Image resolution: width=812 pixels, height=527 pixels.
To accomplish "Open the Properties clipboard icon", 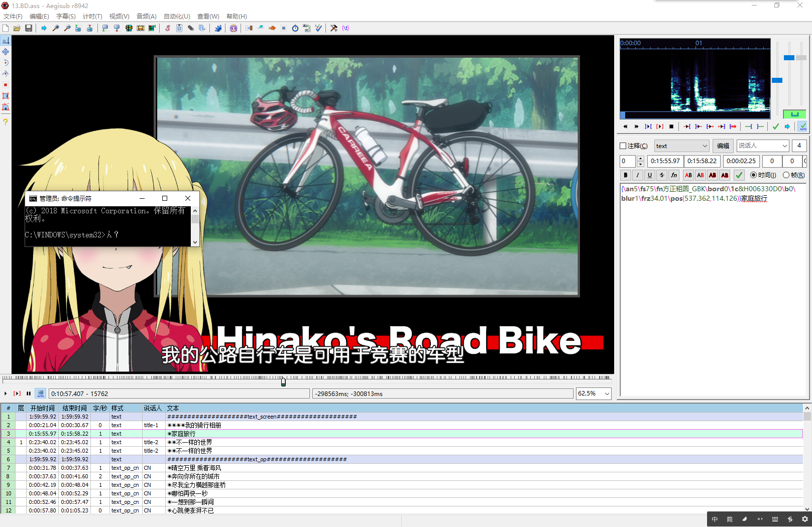I will [179, 28].
